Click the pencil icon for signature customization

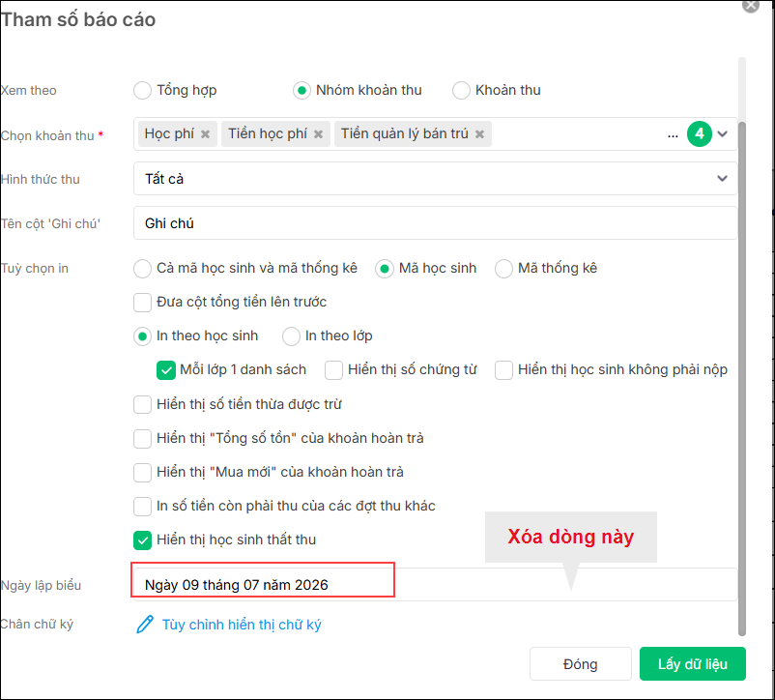click(145, 625)
